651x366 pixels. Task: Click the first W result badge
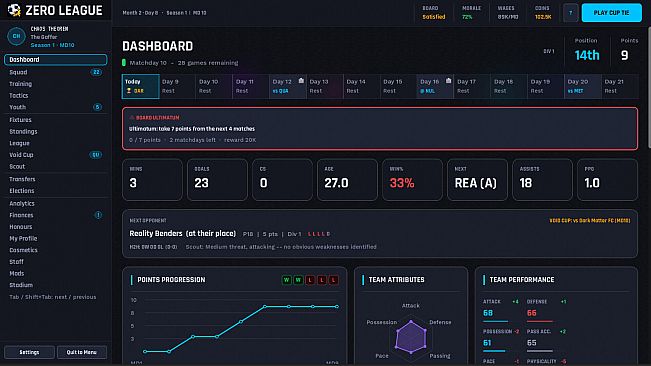click(286, 280)
